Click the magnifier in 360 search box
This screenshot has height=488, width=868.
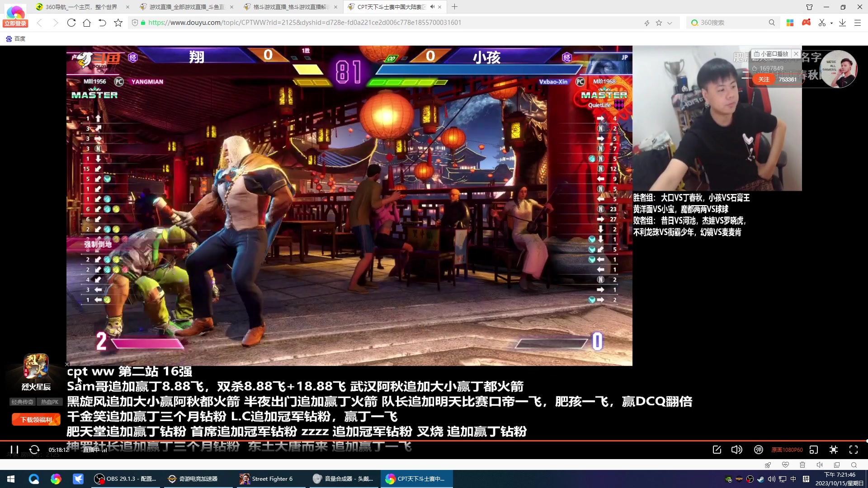(772, 23)
